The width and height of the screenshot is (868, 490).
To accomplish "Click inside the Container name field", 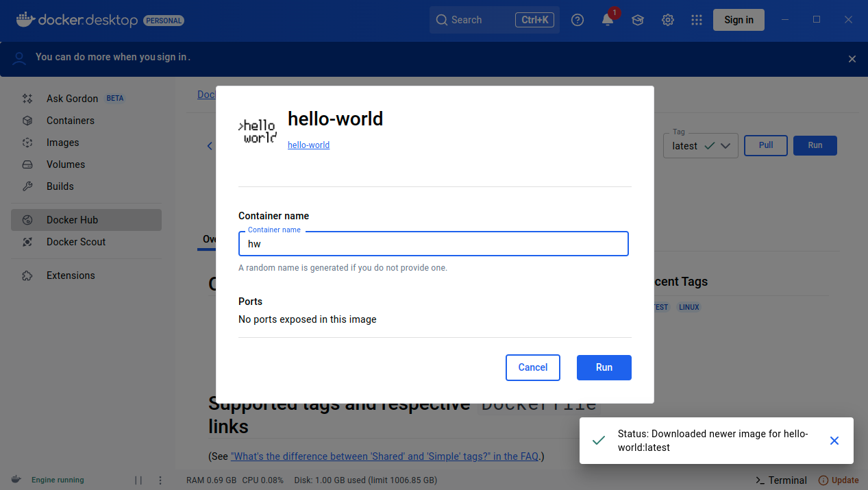I will (433, 243).
